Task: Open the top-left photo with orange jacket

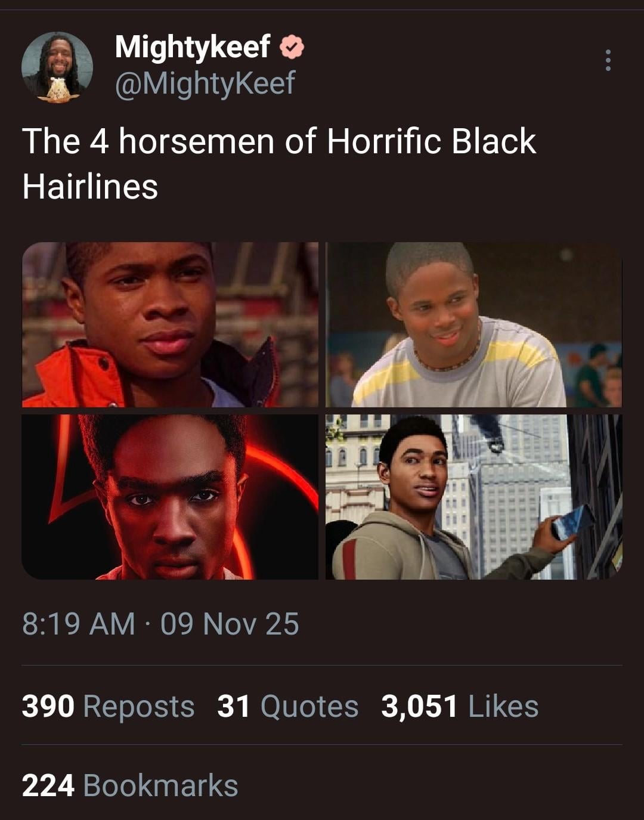Action: point(170,324)
